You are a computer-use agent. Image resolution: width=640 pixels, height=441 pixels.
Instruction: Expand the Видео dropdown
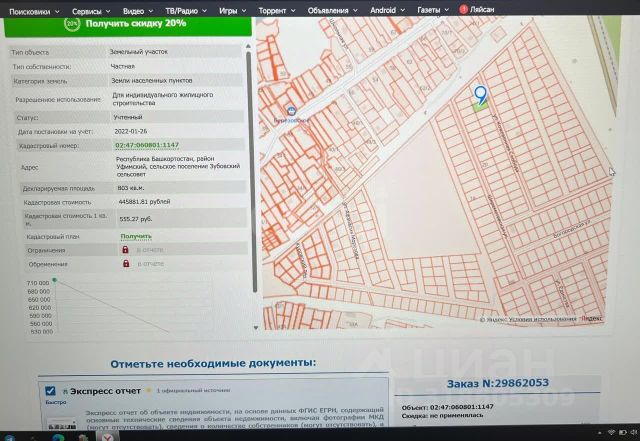point(138,11)
